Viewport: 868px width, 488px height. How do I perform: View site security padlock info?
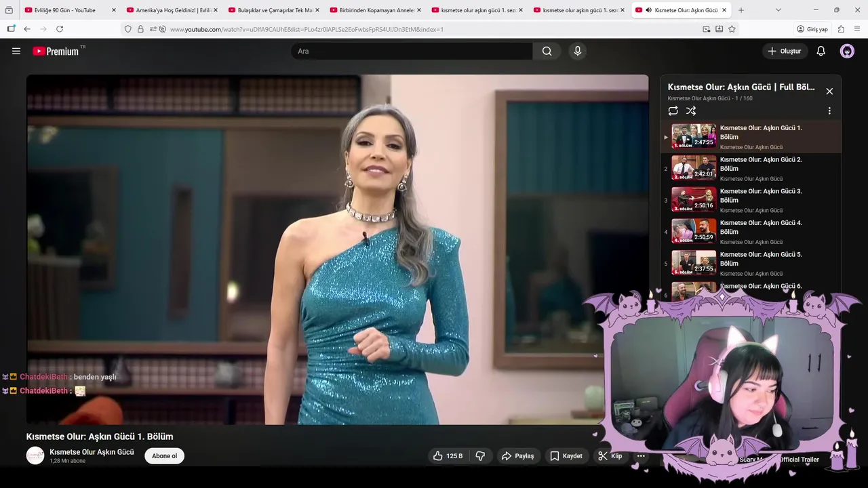(x=140, y=29)
